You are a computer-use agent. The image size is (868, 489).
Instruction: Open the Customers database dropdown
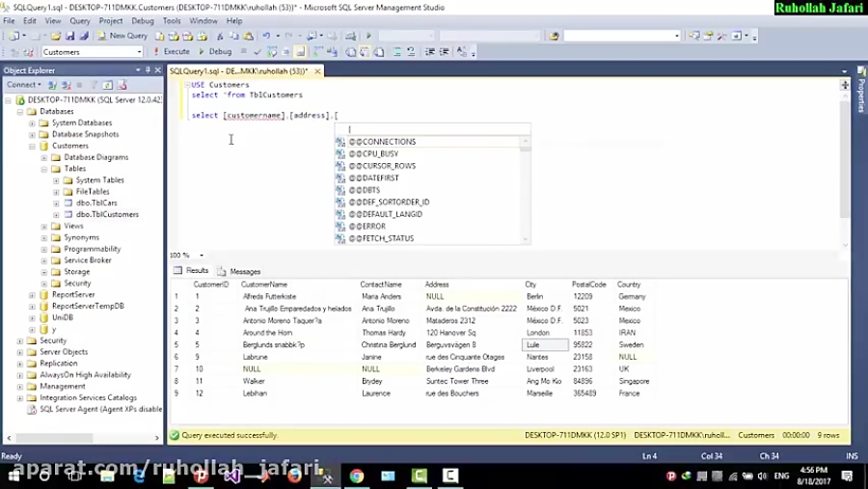[x=139, y=52]
